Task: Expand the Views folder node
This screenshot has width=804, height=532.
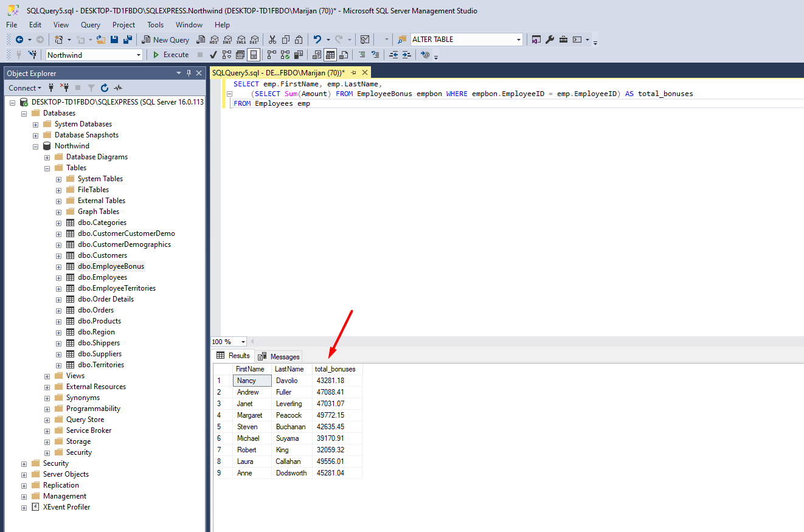Action: click(x=47, y=376)
